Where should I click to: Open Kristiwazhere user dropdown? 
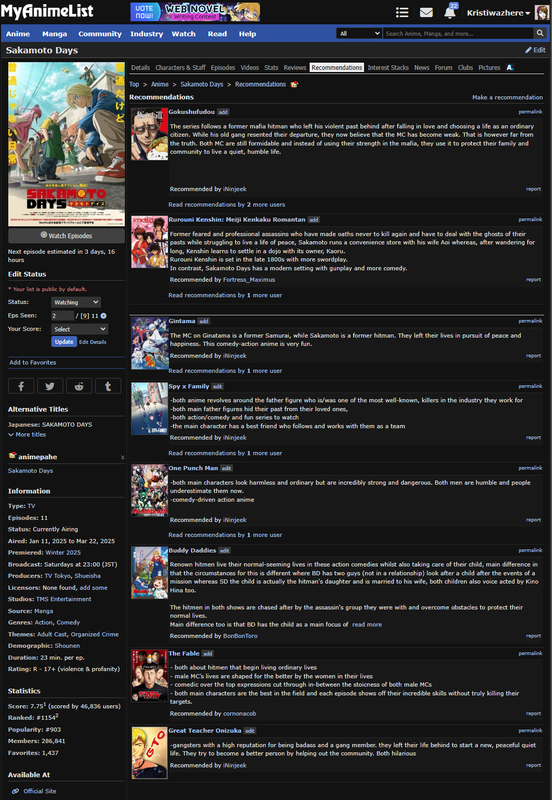(x=498, y=13)
